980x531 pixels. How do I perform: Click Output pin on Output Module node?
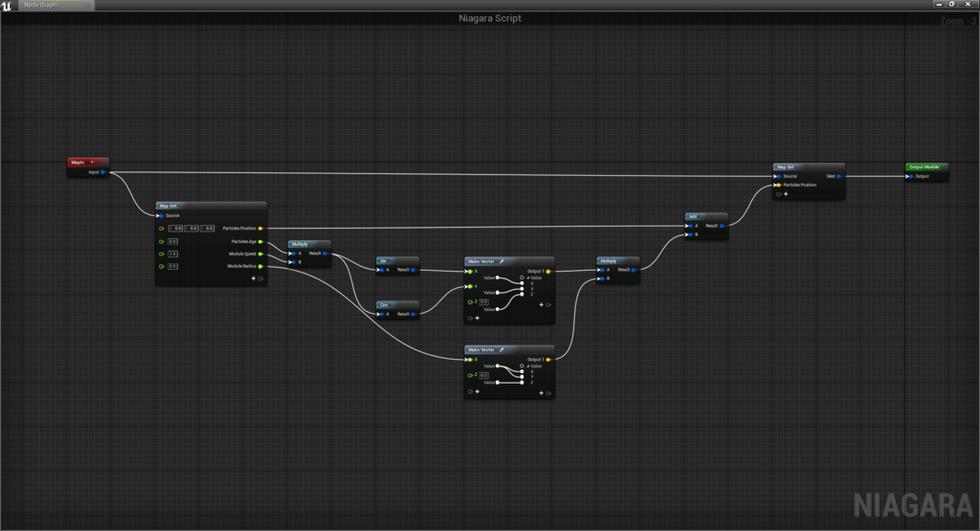tap(909, 177)
